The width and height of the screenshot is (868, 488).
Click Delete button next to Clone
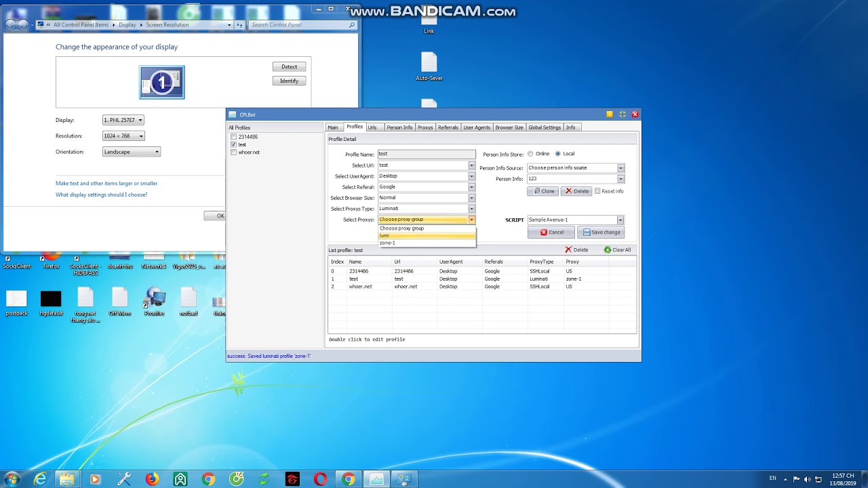[577, 191]
